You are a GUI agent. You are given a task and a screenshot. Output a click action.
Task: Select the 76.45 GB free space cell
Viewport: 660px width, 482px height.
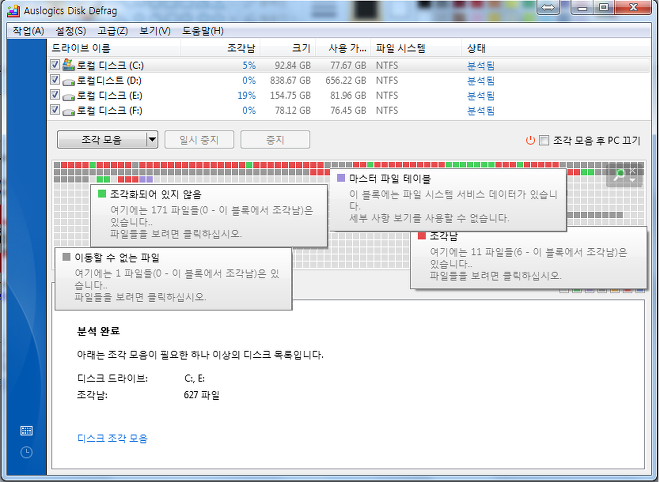pyautogui.click(x=348, y=111)
